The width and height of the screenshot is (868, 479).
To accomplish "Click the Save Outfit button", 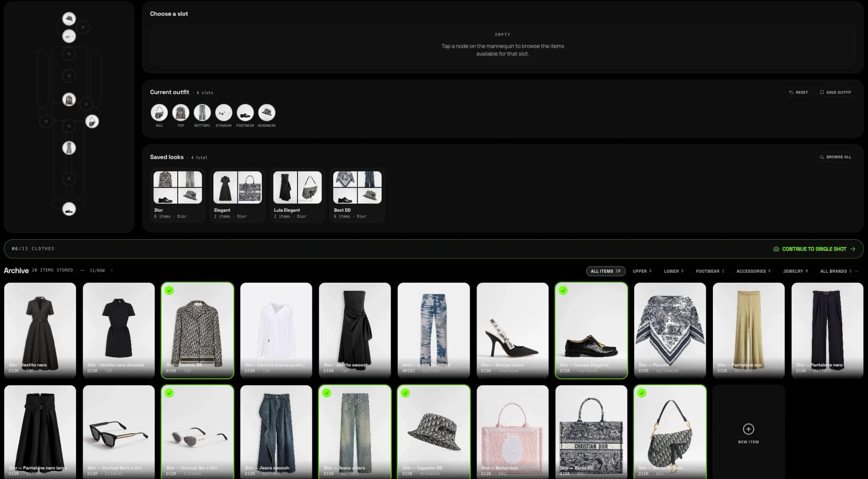I will pos(835,92).
